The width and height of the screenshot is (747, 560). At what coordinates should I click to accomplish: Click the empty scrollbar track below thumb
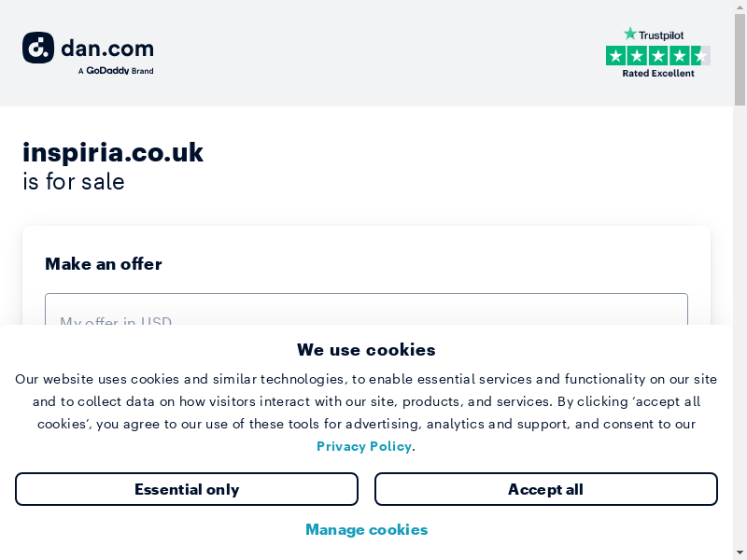pos(740,327)
